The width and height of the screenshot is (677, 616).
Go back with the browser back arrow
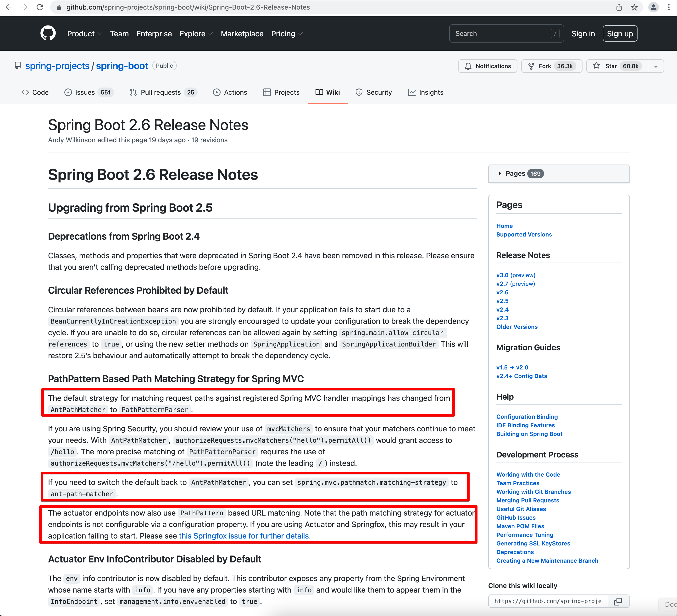[9, 7]
